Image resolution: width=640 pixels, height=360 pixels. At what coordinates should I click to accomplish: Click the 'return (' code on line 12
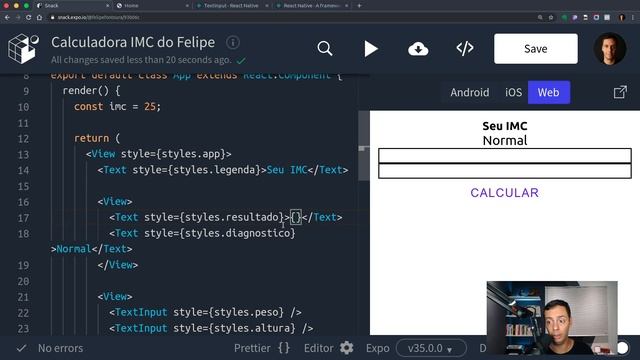click(x=97, y=138)
